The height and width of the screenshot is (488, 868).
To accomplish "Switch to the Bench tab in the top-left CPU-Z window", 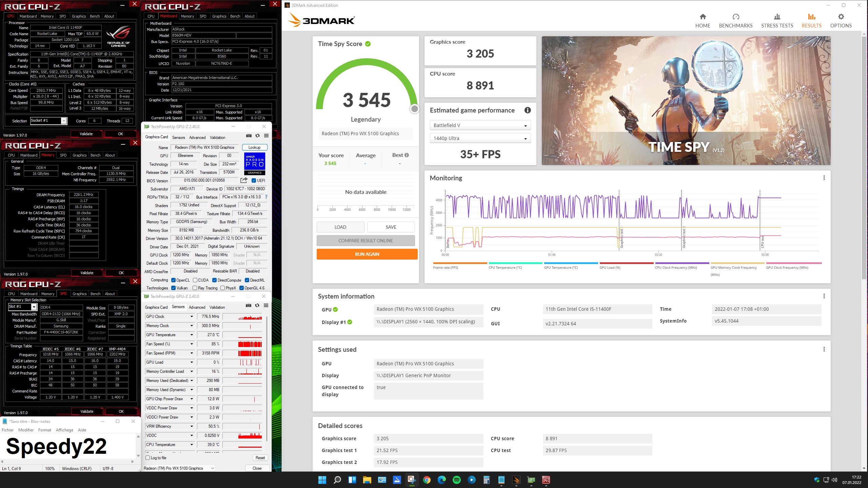I will [95, 16].
